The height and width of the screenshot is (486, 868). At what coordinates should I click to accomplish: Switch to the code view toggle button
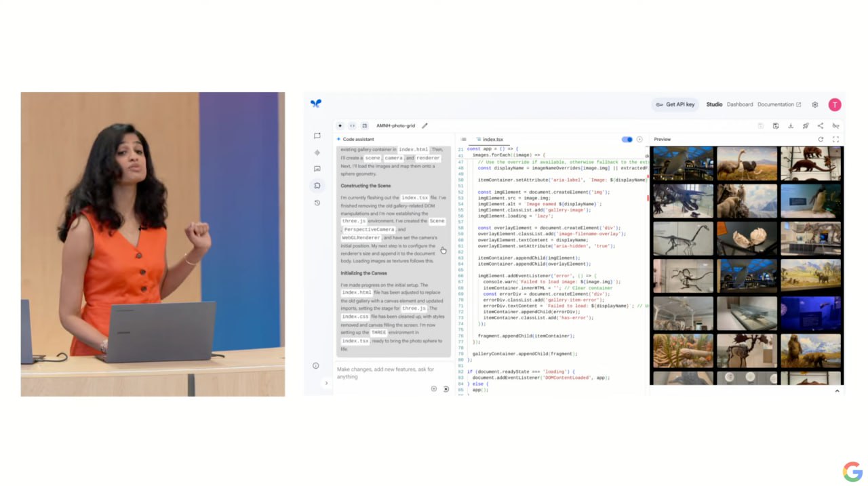(x=352, y=125)
